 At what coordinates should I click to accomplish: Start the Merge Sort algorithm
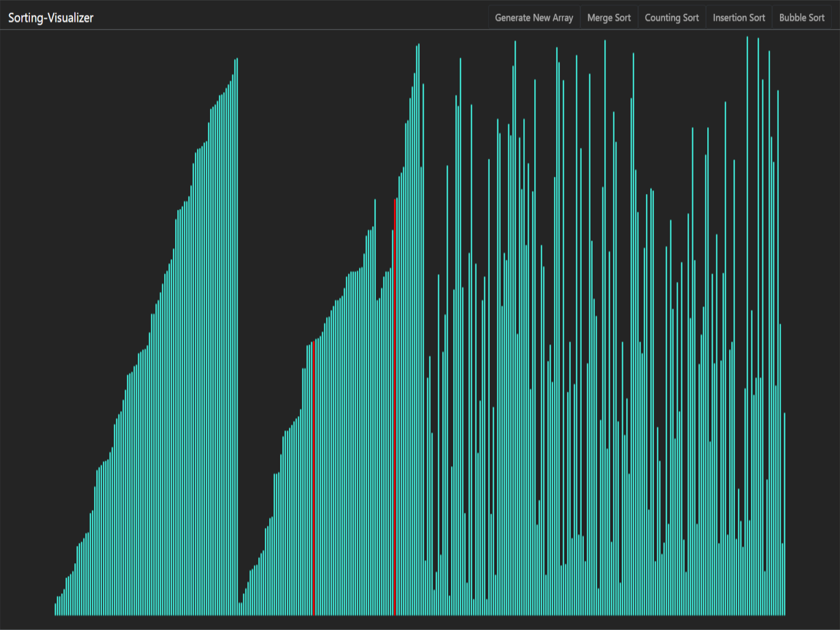[609, 18]
